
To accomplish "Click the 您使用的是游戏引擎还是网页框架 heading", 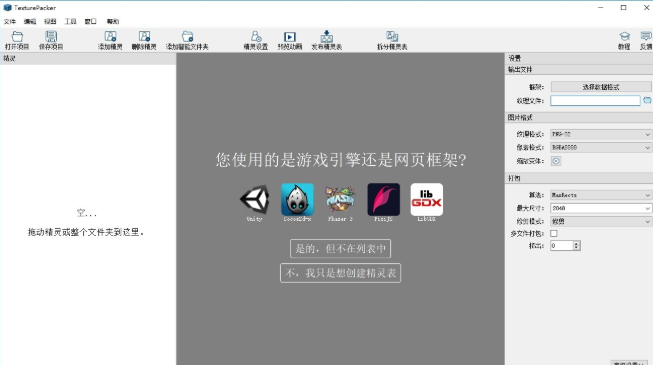I will pyautogui.click(x=341, y=160).
